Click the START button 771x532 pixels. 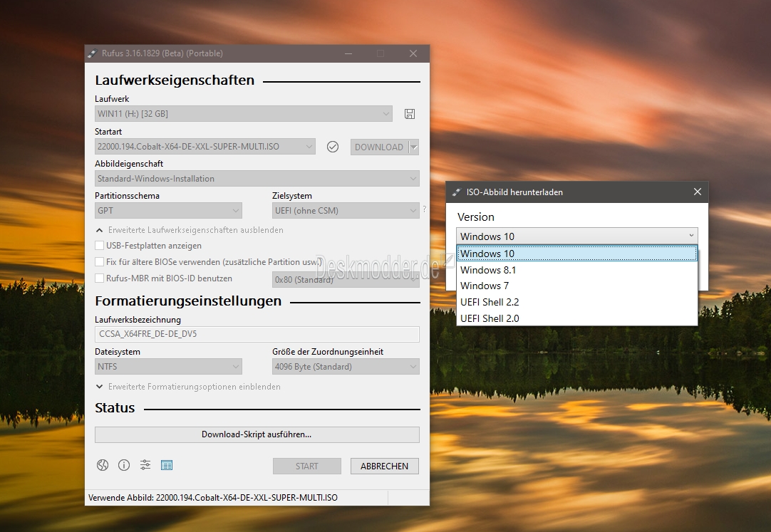307,466
